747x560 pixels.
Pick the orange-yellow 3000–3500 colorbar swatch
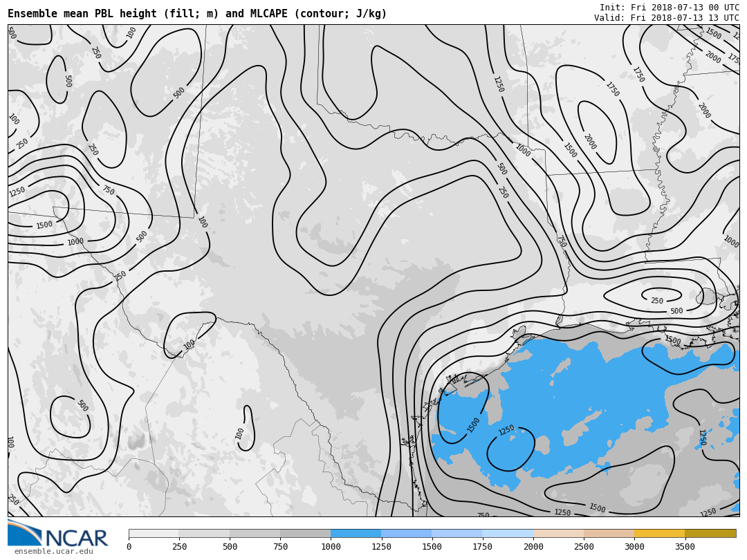(659, 534)
